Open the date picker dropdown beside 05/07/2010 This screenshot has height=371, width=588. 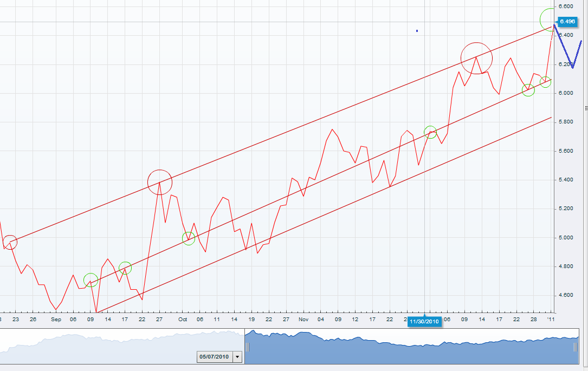[x=237, y=357]
